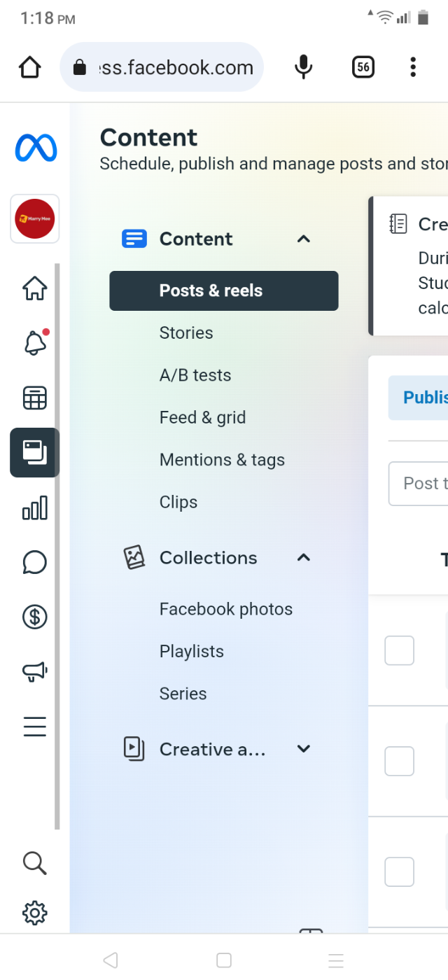
Task: Open the Notifications bell icon
Action: [34, 343]
